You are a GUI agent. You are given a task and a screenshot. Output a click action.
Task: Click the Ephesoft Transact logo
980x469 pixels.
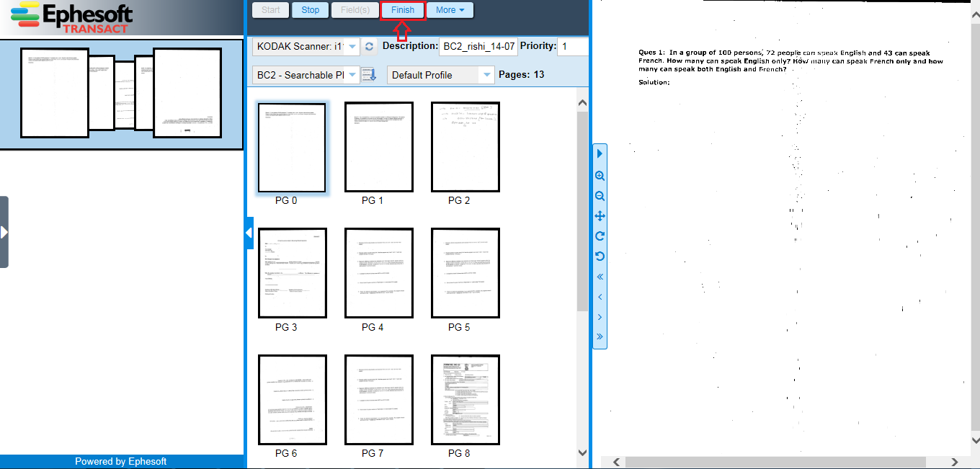pos(72,17)
